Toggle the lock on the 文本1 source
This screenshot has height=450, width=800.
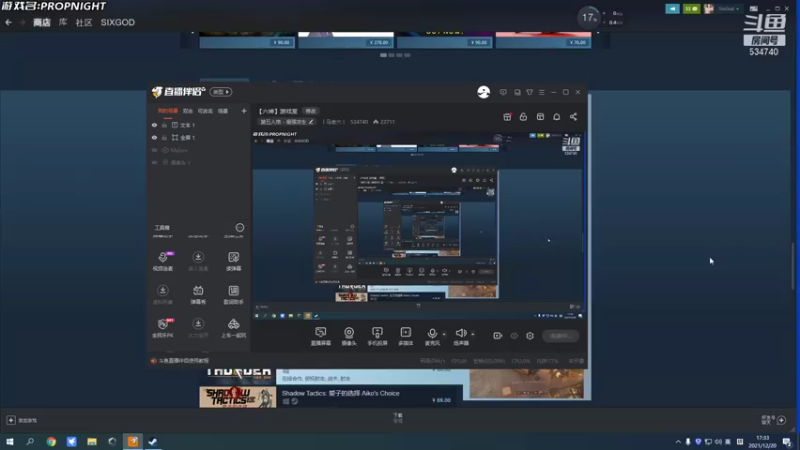pyautogui.click(x=164, y=125)
